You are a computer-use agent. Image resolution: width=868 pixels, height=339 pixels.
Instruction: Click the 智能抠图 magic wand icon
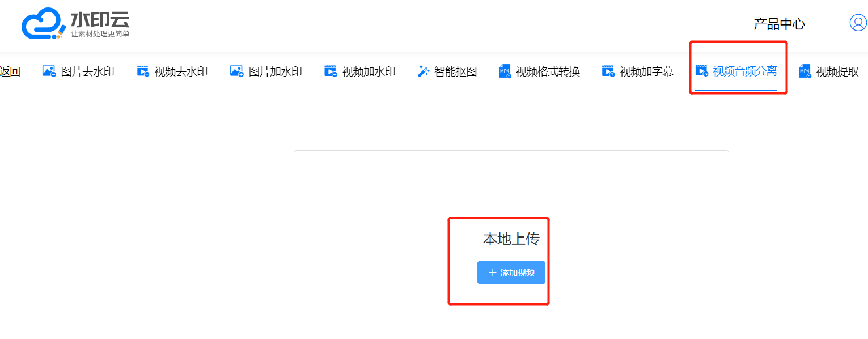pyautogui.click(x=424, y=71)
